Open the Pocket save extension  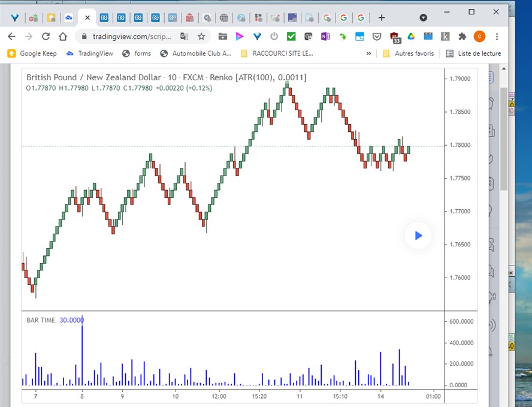[377, 37]
